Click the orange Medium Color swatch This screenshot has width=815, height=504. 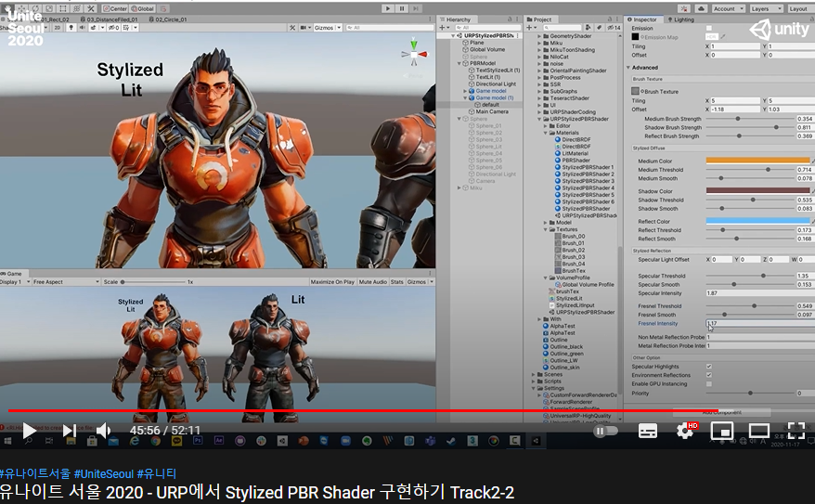point(757,161)
